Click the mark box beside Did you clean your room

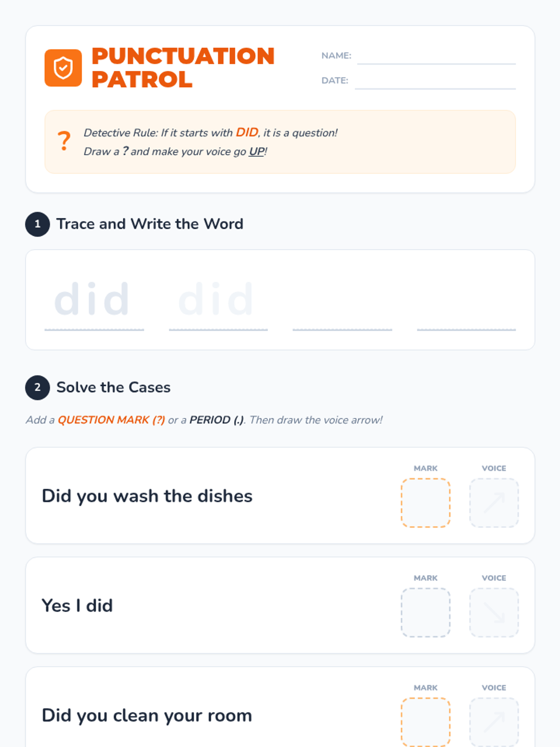(426, 722)
